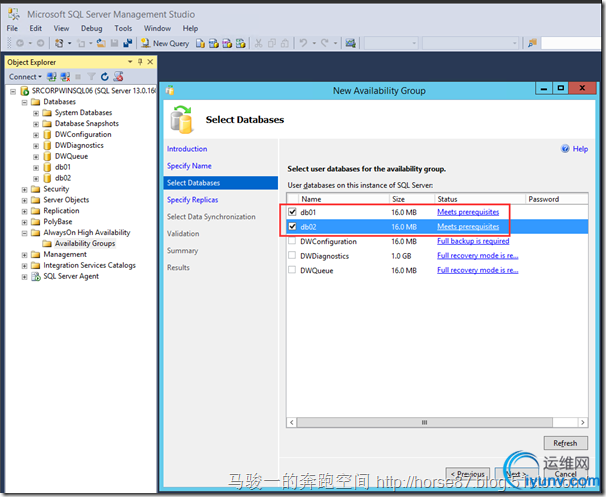Screen dimensions: 606x497
Task: Click the Analysis Services MDX Query icon
Action: 213,43
